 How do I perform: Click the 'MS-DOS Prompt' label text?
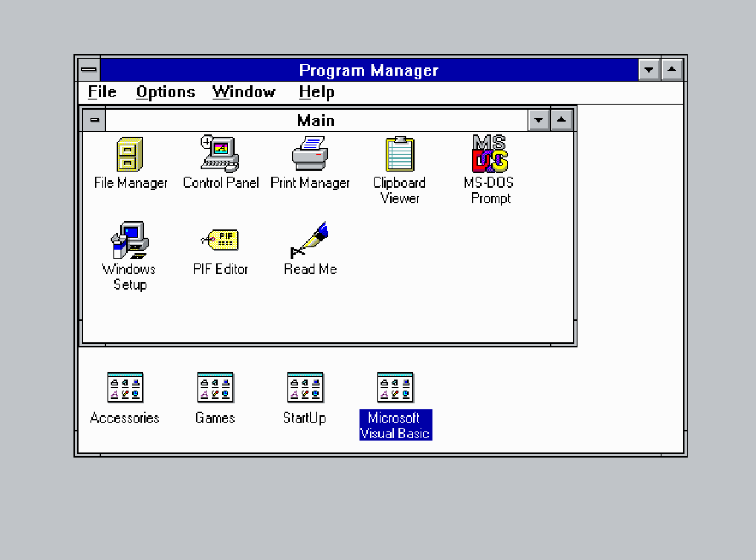point(489,190)
